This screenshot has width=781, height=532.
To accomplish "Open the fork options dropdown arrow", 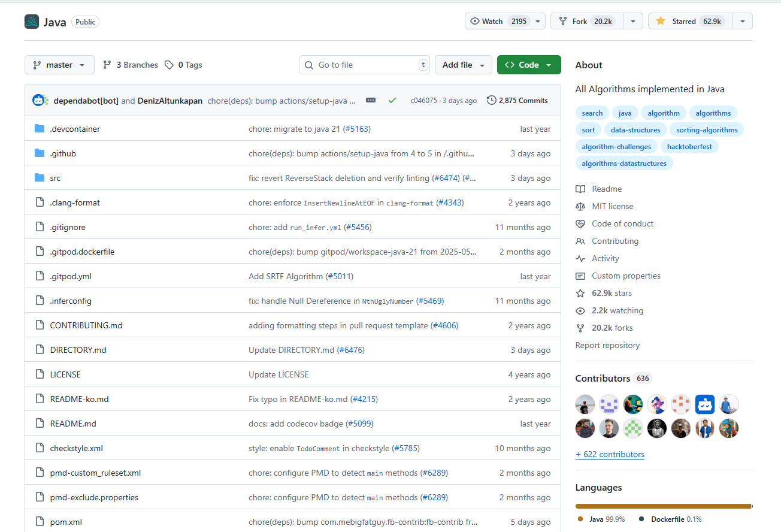I will pyautogui.click(x=633, y=21).
